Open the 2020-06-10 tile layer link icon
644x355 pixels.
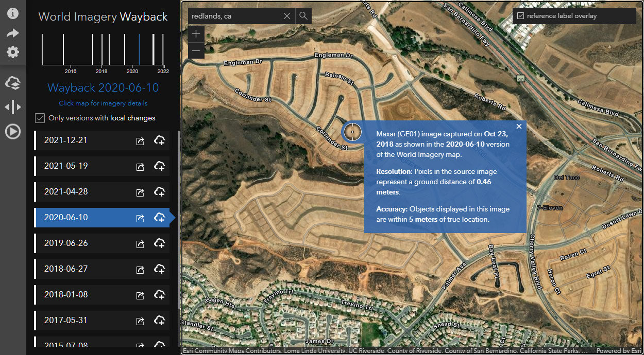pos(140,218)
